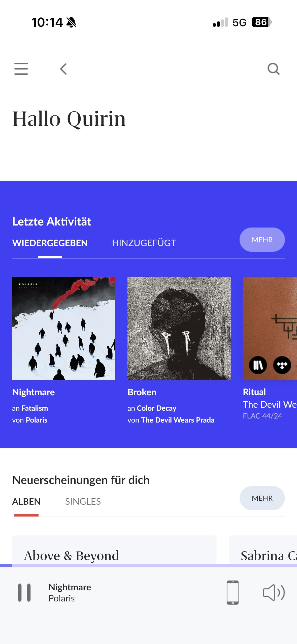297x644 pixels.
Task: Open the Polaris Fatalism album cover
Action: tap(64, 329)
